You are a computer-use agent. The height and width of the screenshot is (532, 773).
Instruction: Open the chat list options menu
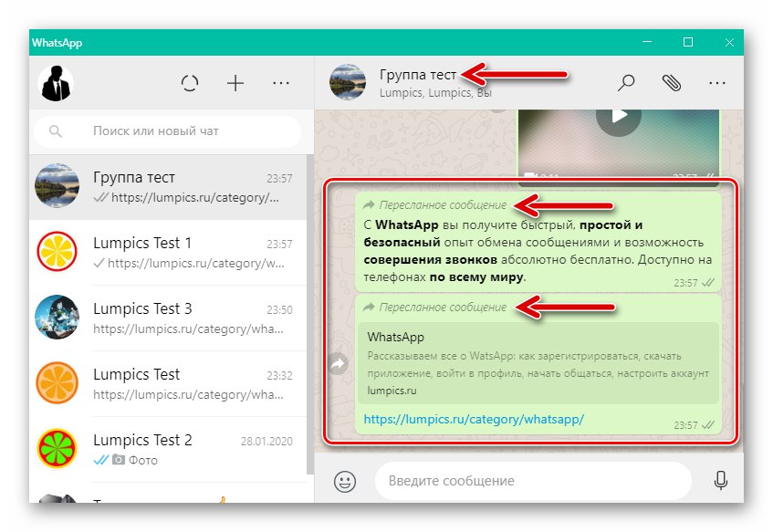(281, 83)
